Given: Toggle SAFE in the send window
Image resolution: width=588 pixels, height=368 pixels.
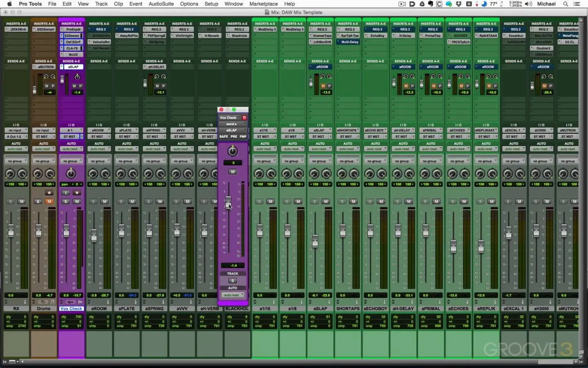Looking at the screenshot, I should point(224,137).
